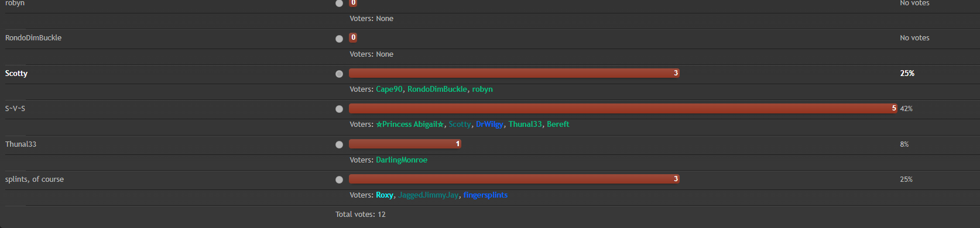Click splints, of course 25% percentage
Viewport: 980px width, 228px height.
906,179
